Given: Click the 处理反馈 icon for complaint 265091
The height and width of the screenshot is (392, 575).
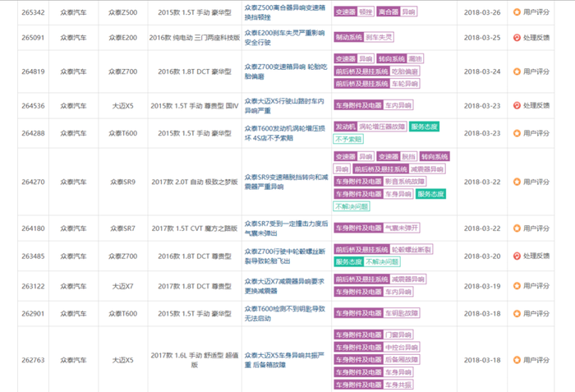Looking at the screenshot, I should [517, 38].
